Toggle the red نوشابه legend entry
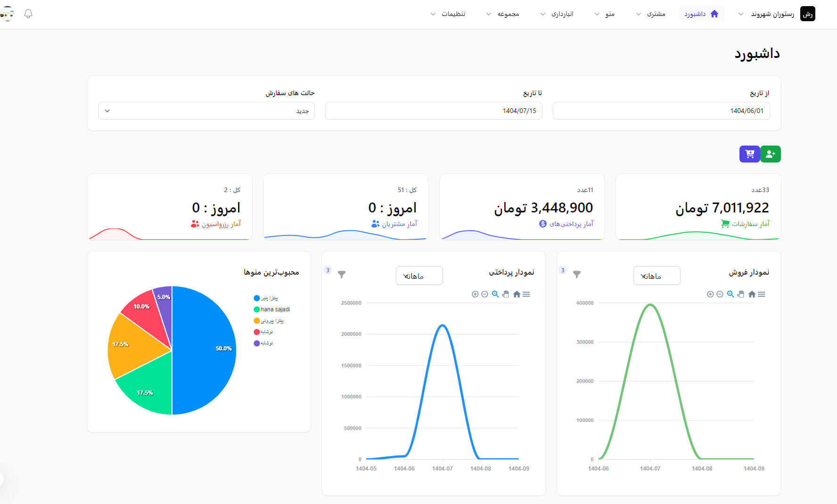Screen dimensions: 837x504 click(263, 332)
